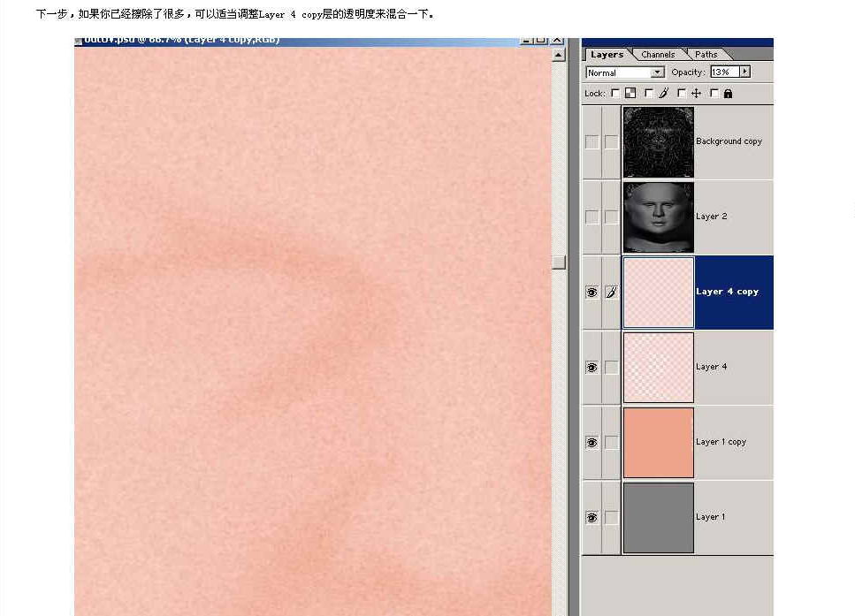Viewport: 855px width, 616px height.
Task: Select the Background copy layer name
Action: coord(729,141)
